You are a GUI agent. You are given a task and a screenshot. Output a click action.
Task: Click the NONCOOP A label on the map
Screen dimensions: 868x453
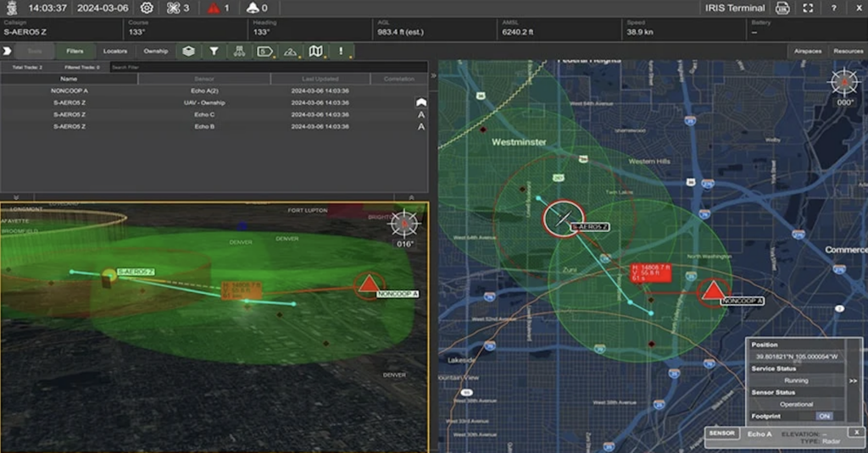[x=743, y=301]
